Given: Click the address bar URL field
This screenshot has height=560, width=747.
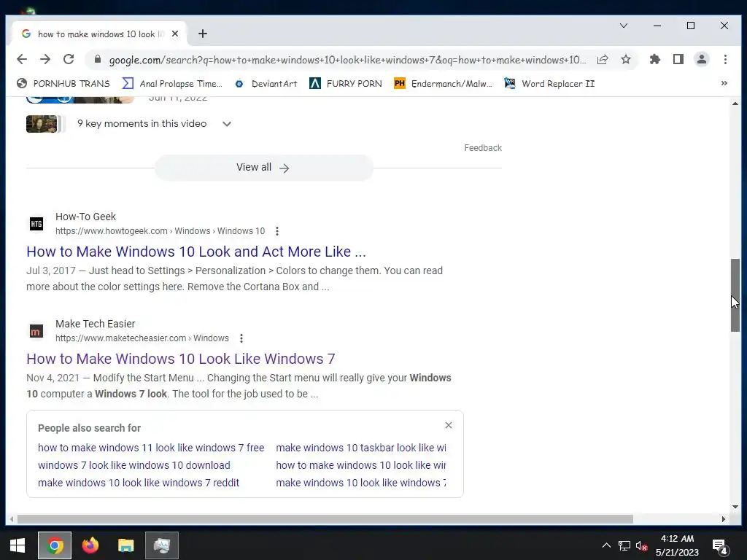Looking at the screenshot, I should pyautogui.click(x=348, y=60).
